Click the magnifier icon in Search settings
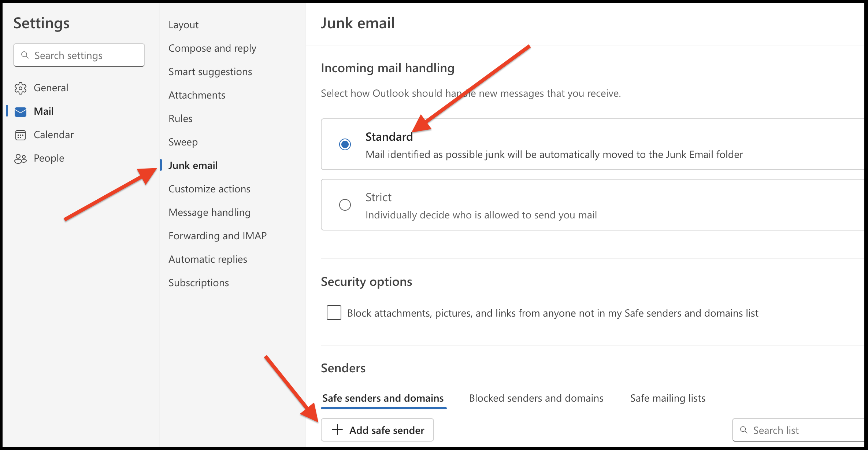This screenshot has width=868, height=450. pyautogui.click(x=25, y=55)
